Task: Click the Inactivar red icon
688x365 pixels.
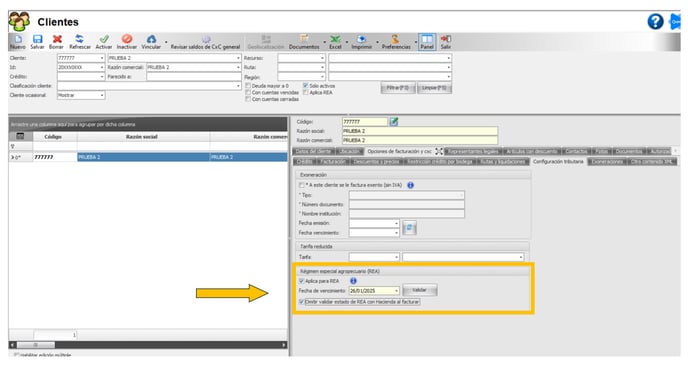Action: (127, 39)
